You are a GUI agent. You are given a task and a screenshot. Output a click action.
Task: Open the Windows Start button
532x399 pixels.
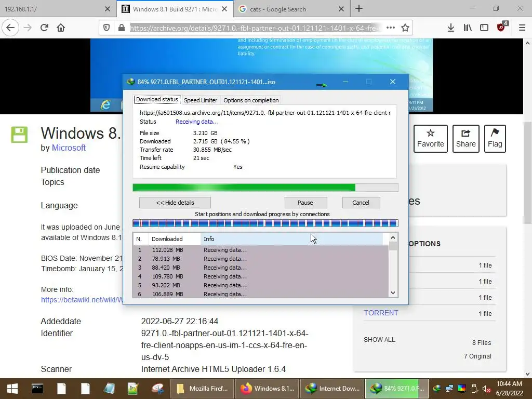[12, 389]
